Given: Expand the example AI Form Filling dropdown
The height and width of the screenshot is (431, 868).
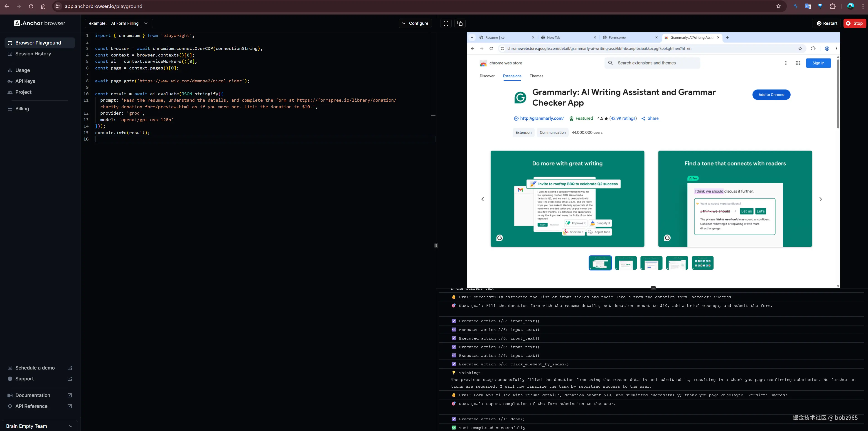Looking at the screenshot, I should point(119,23).
